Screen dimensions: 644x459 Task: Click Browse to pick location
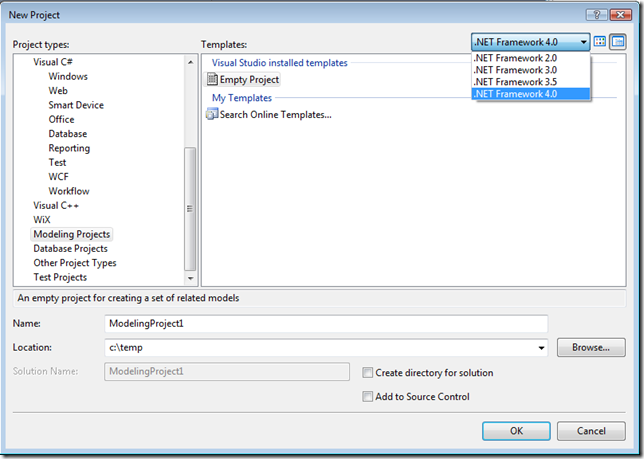click(591, 347)
